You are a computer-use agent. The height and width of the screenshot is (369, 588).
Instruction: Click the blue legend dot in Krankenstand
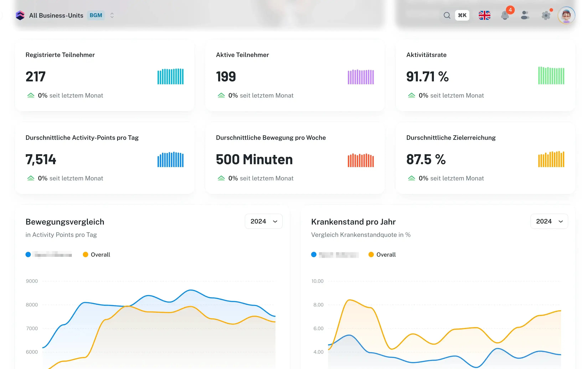pyautogui.click(x=314, y=254)
